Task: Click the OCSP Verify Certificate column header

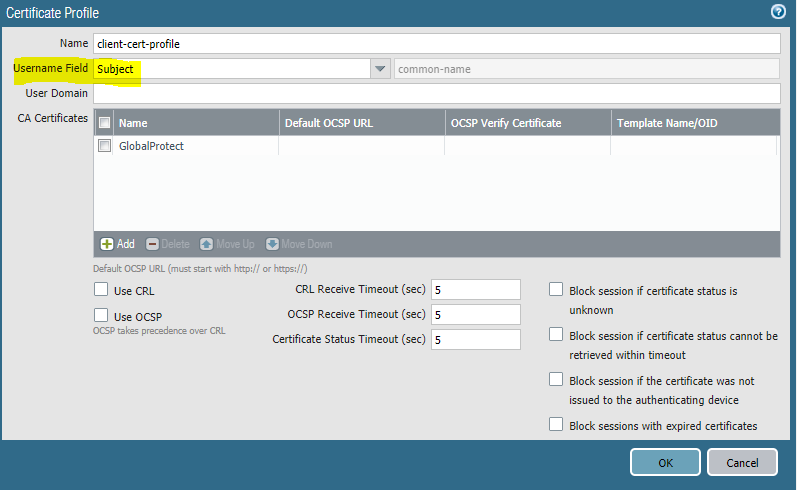Action: (x=527, y=123)
